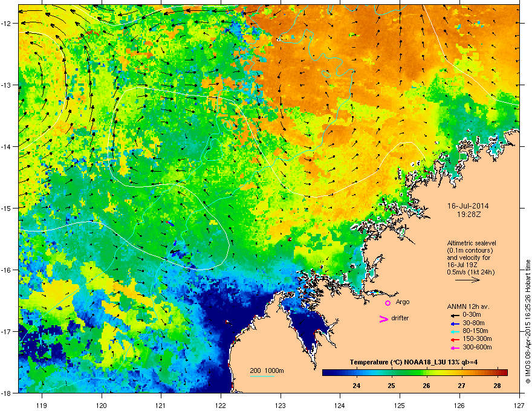Screen dimensions: 532x411
Task: Click the 27 tick label under color bar
Action: tap(461, 386)
